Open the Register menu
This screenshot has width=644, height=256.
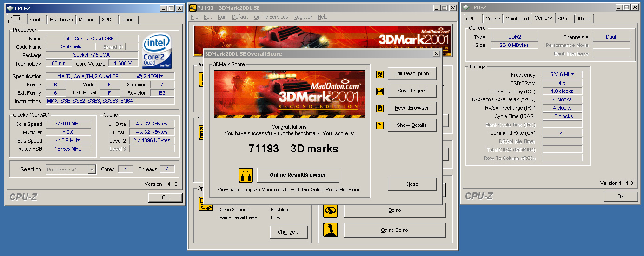pos(303,17)
